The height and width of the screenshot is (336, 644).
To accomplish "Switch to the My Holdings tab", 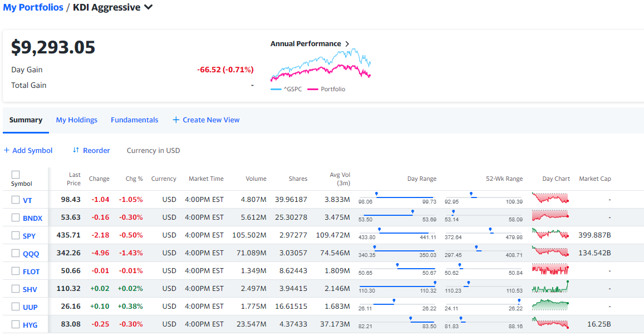I will [x=76, y=120].
